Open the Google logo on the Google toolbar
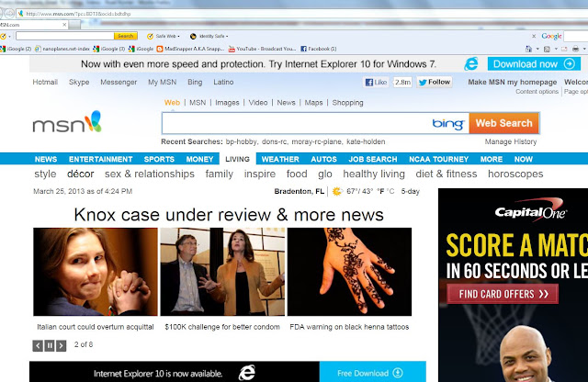The image size is (588, 382). 551,36
